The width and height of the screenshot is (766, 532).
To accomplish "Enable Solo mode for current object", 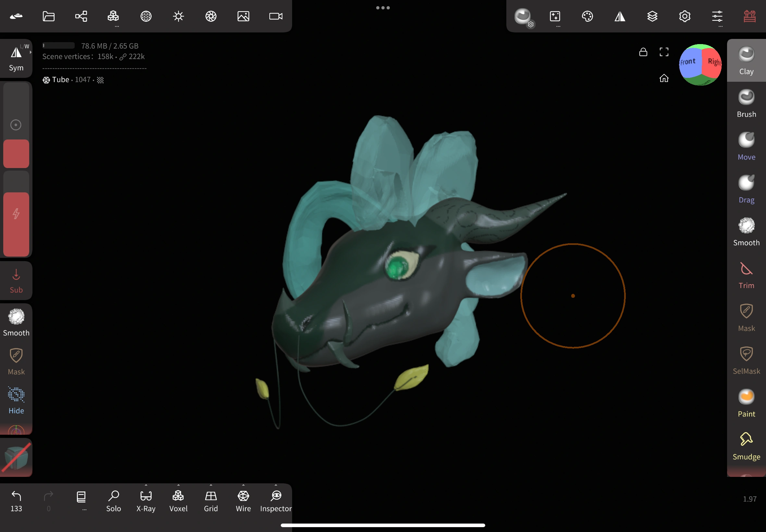I will (113, 500).
